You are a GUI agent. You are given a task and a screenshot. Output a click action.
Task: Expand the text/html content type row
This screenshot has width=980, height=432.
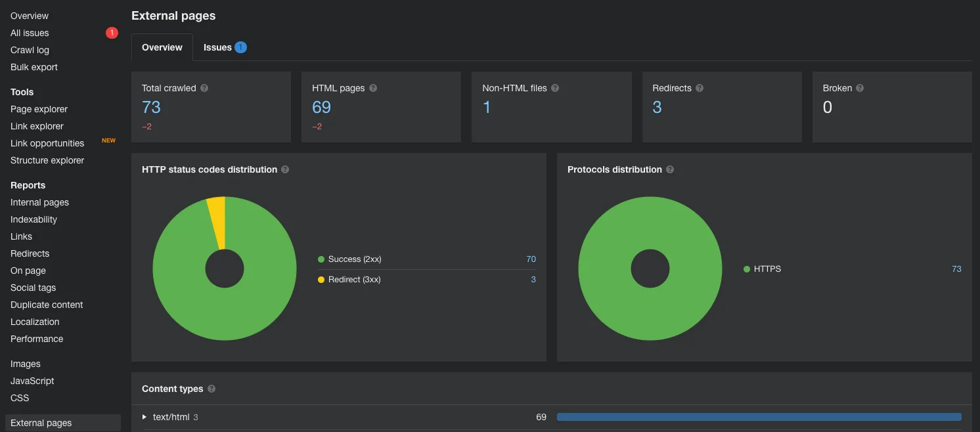coord(145,417)
